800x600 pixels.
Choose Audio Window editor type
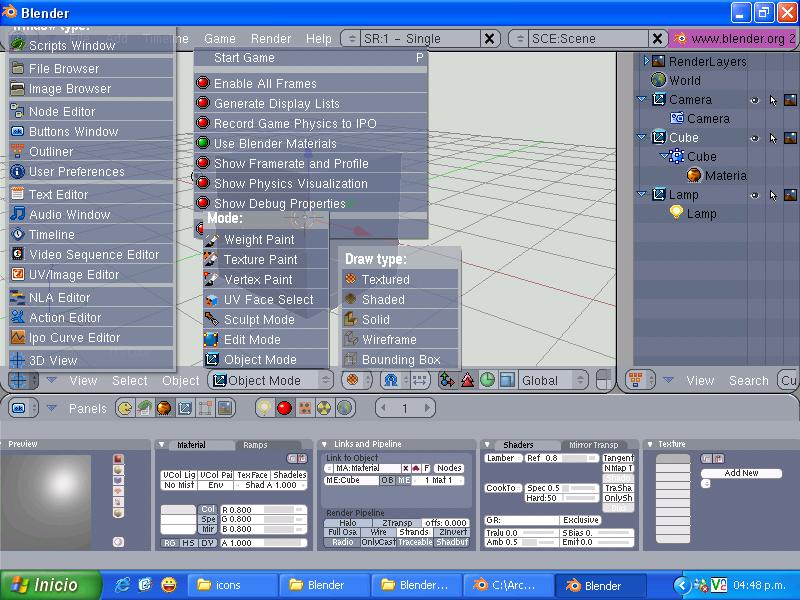[91, 214]
